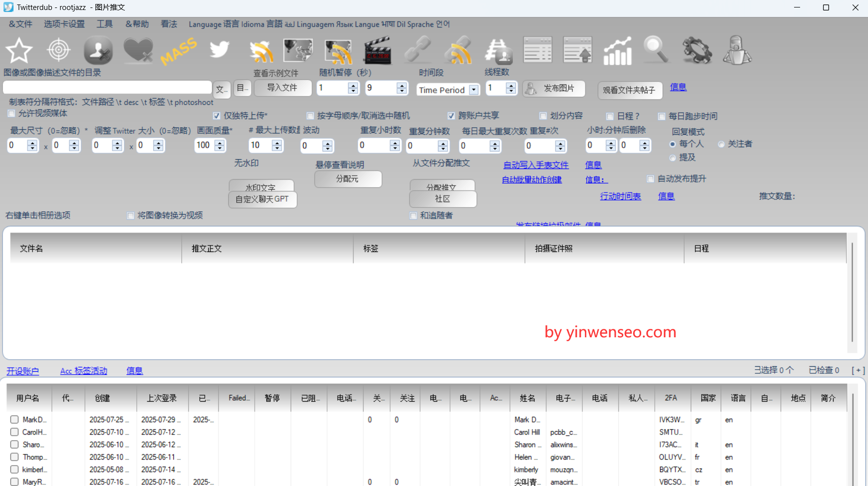The width and height of the screenshot is (868, 486).
Task: Open the gear settings icon
Action: click(697, 50)
